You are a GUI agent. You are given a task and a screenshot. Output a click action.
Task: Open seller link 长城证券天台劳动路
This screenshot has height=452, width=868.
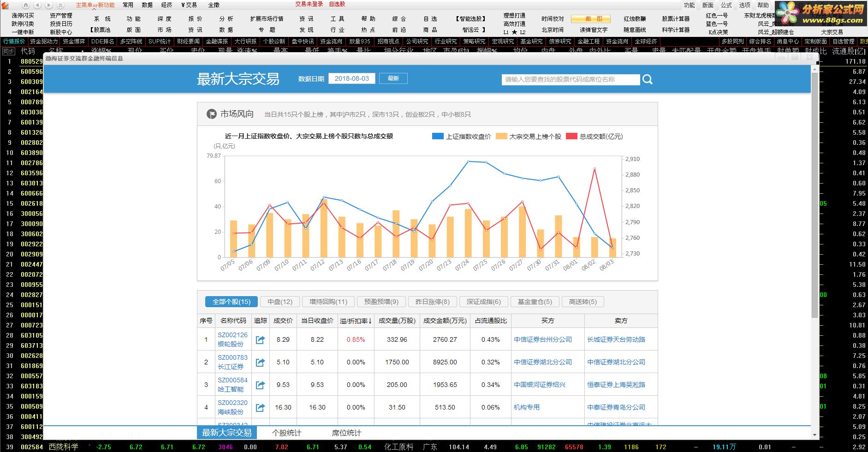point(616,339)
